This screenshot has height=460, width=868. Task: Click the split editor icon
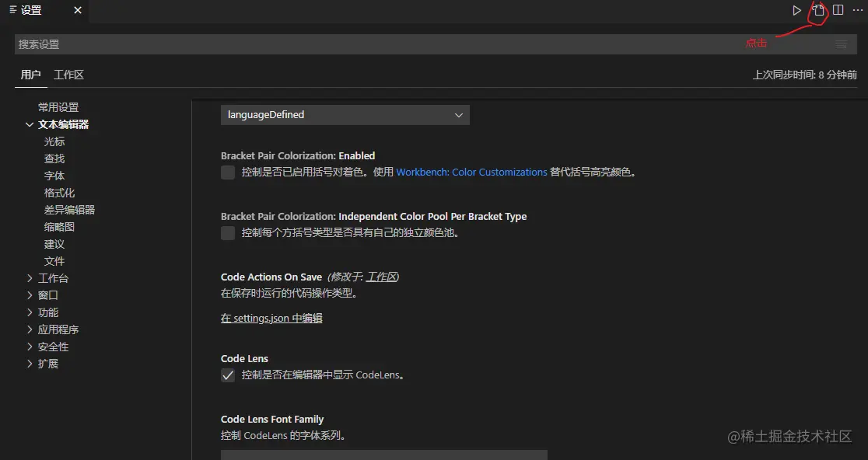(x=838, y=11)
